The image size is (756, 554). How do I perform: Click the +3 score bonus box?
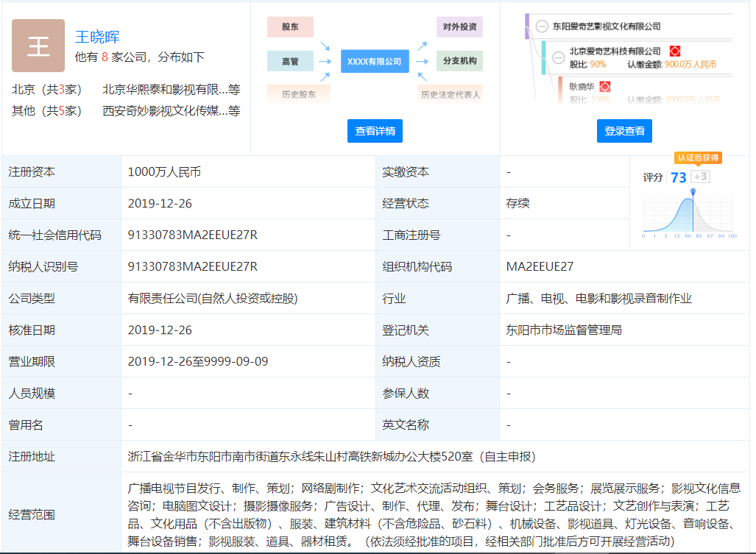(x=701, y=177)
